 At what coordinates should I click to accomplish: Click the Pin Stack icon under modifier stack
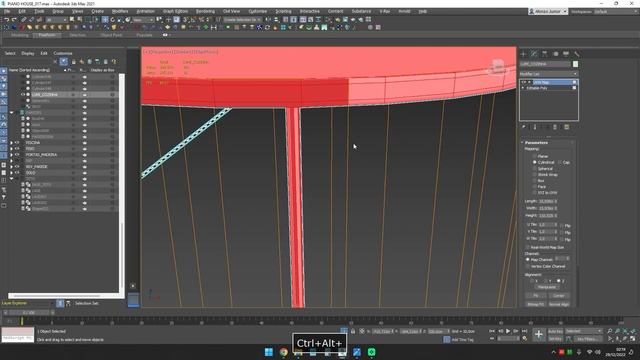524,127
